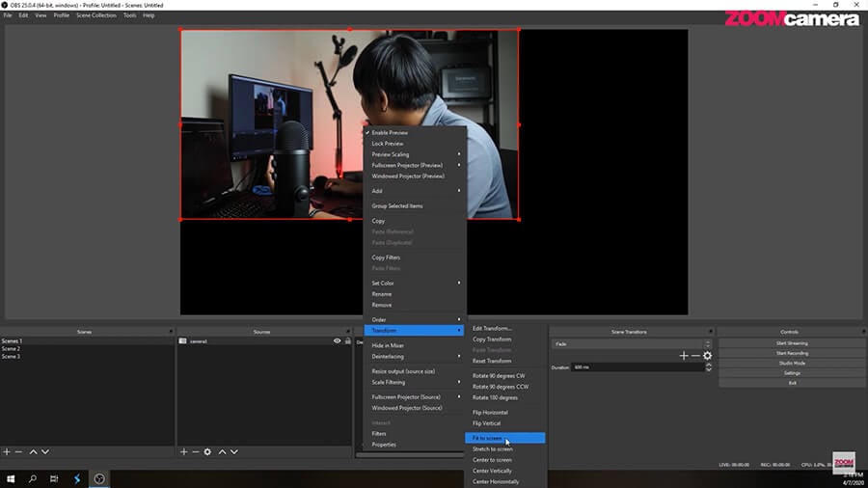Click Start Streaming button
Viewport: 868px width, 488px height.
792,343
